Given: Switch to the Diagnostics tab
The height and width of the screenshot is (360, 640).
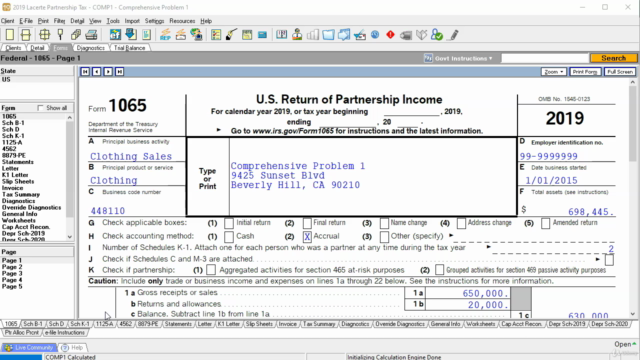Looking at the screenshot, I should (91, 48).
